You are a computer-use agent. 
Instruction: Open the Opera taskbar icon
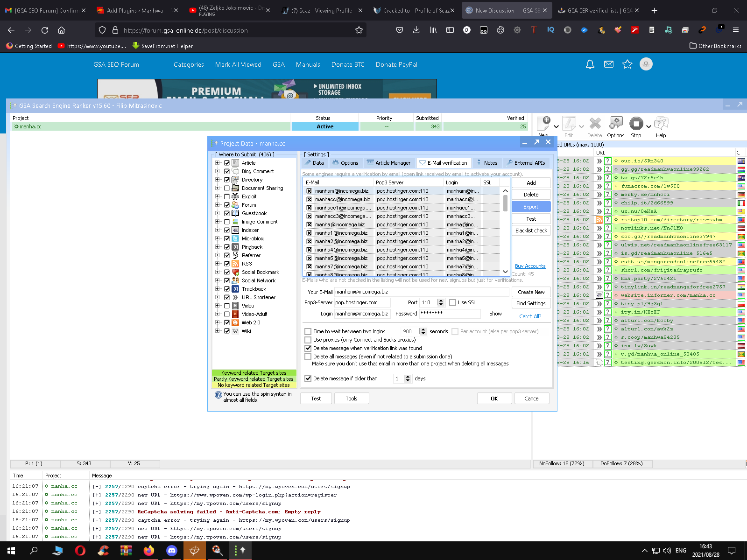(80, 551)
